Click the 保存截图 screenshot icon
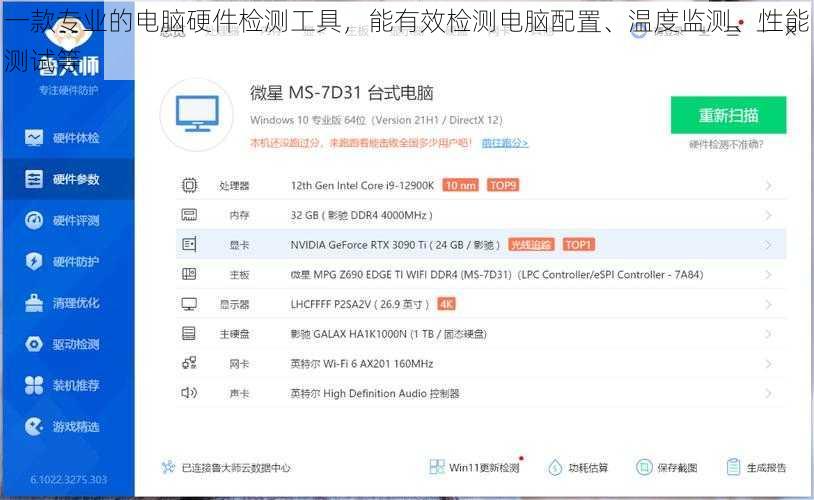 644,467
